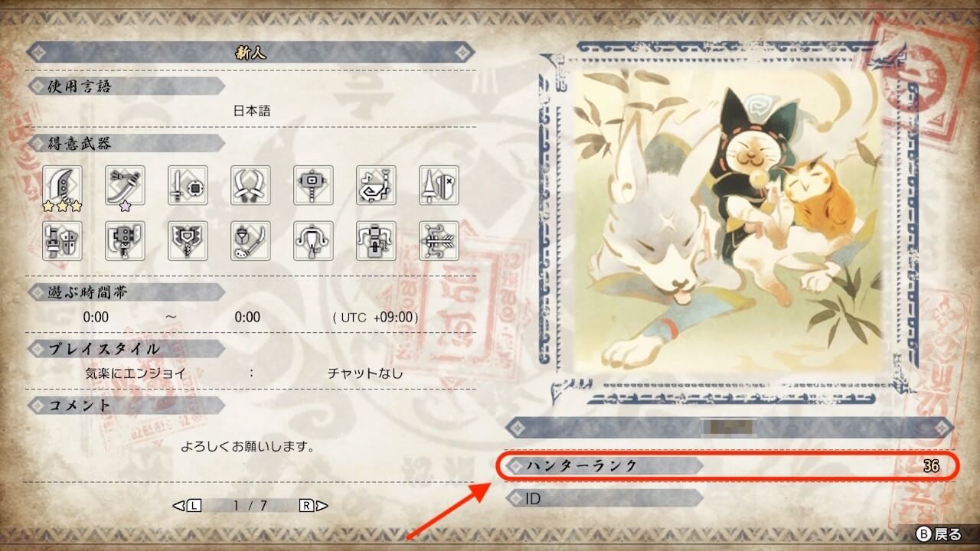Image resolution: width=980 pixels, height=551 pixels.
Task: Pick the Switch Axe icon
Action: click(126, 241)
